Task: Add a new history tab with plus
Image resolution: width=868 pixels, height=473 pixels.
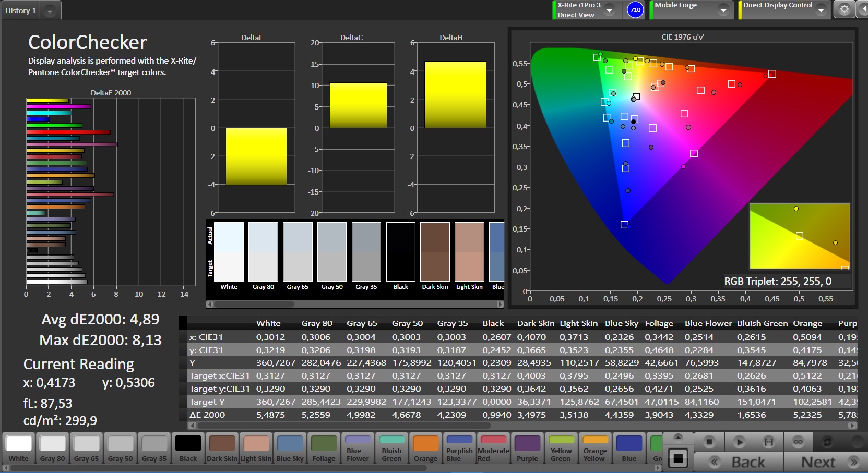Action: coord(50,11)
